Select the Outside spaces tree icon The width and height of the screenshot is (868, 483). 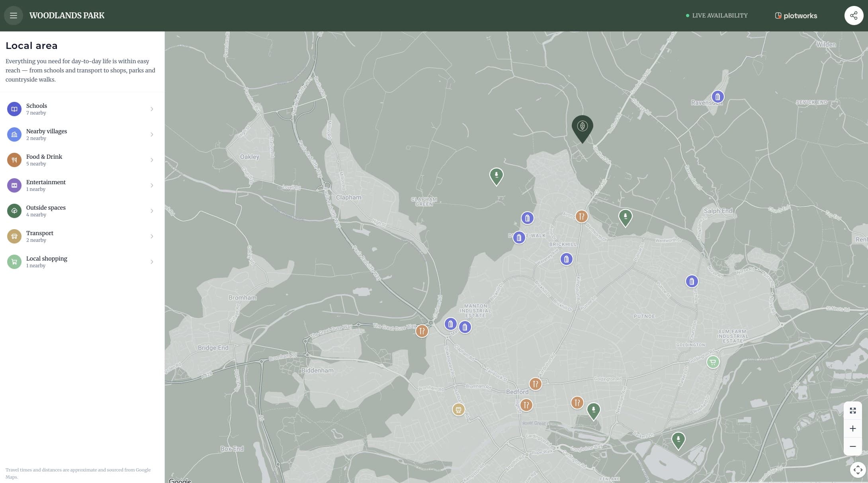14,211
